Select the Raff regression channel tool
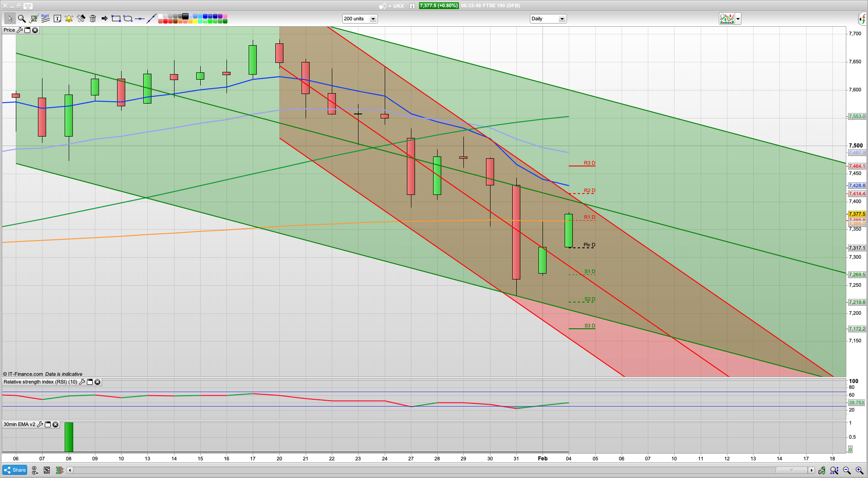 (45, 19)
